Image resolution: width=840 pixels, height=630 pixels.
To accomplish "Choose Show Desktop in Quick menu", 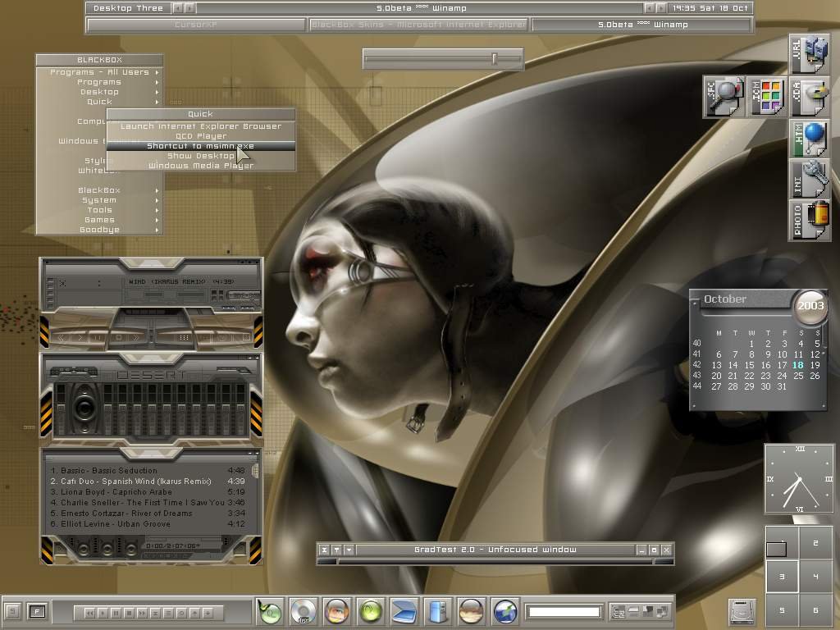I will [x=201, y=155].
